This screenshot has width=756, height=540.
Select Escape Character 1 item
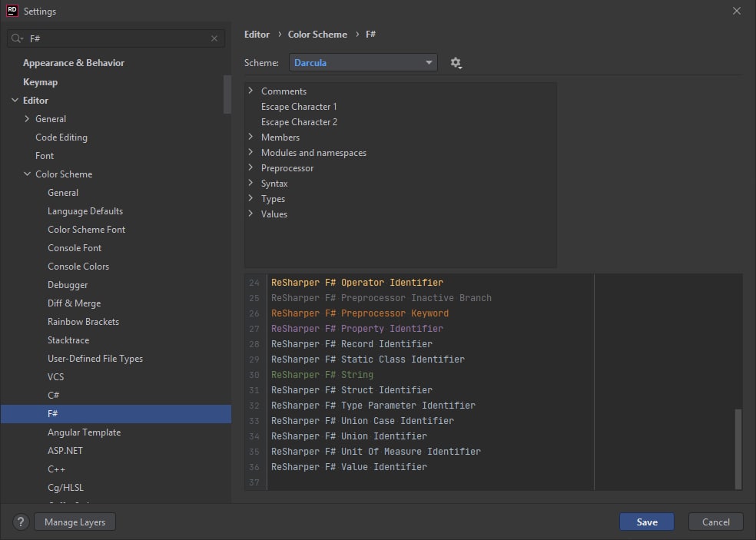pyautogui.click(x=299, y=107)
